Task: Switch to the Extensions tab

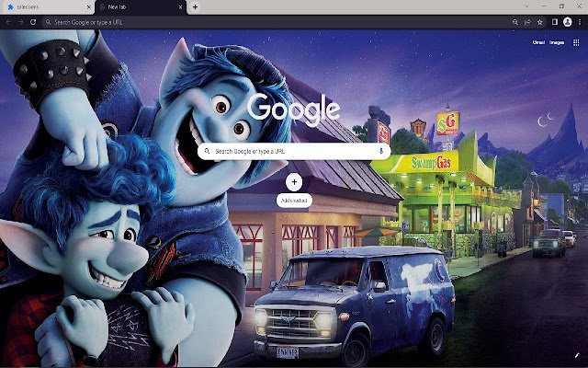Action: [47, 7]
